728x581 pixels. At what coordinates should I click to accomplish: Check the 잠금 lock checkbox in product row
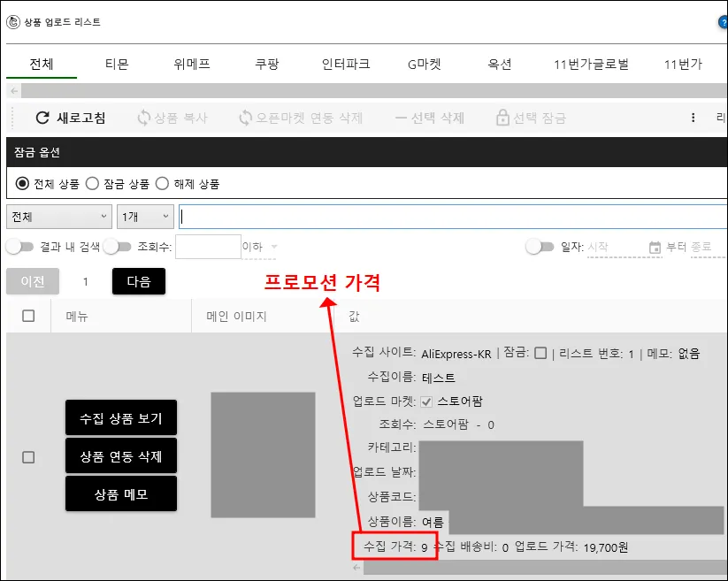tap(540, 353)
